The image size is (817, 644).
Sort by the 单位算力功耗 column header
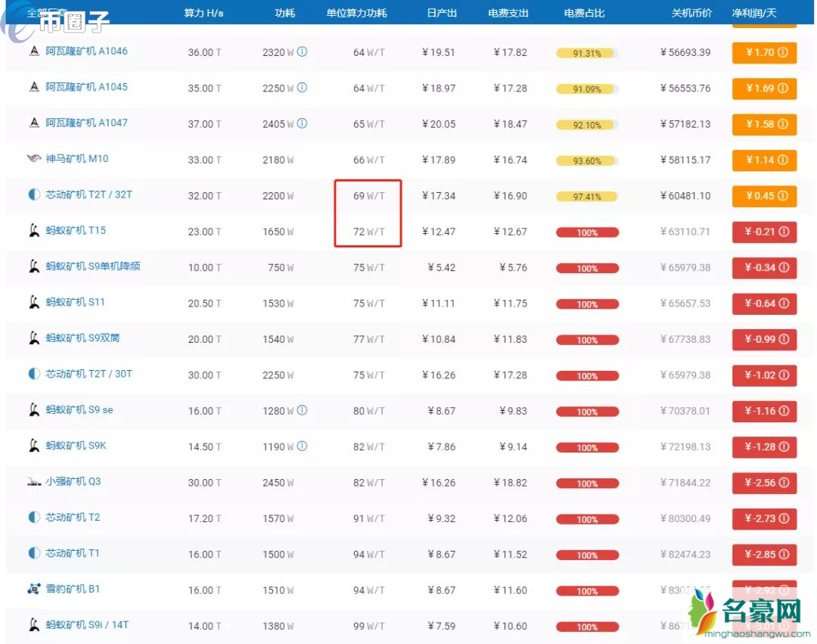pos(357,13)
